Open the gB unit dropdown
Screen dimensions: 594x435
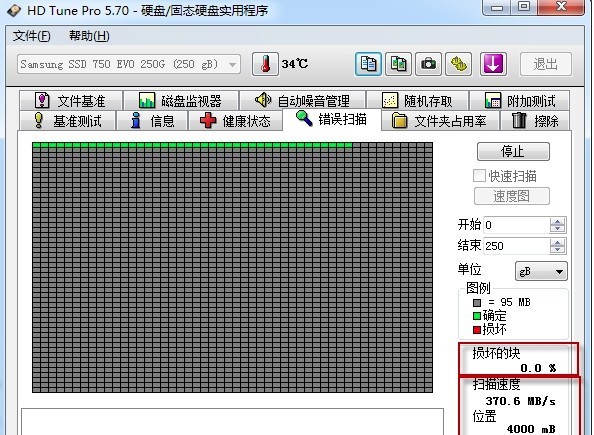[x=541, y=271]
